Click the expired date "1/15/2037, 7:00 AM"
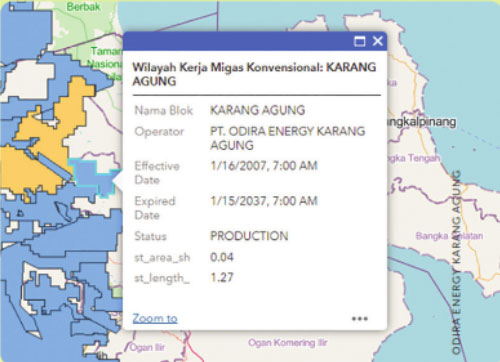The height and width of the screenshot is (362, 500). [x=264, y=201]
